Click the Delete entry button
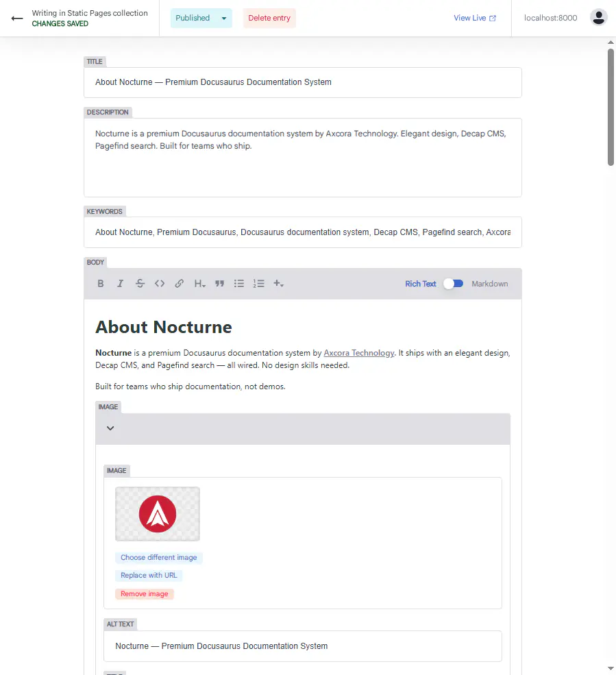 [x=269, y=18]
